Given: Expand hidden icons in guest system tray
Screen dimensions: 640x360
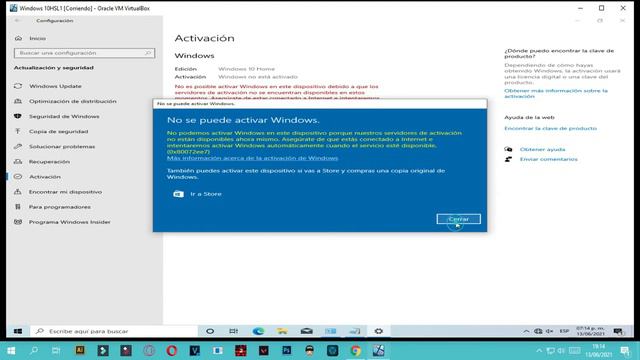Looking at the screenshot, I should pos(526,331).
